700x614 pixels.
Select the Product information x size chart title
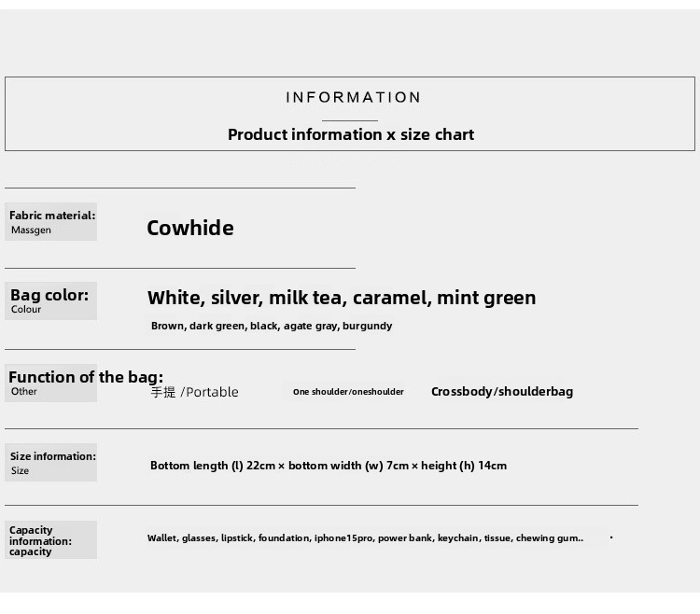351,134
